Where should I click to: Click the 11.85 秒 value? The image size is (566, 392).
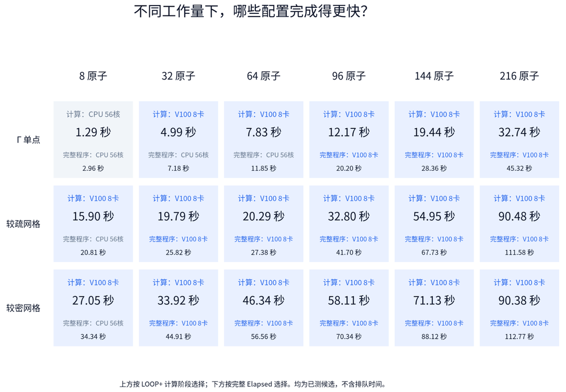pyautogui.click(x=264, y=168)
